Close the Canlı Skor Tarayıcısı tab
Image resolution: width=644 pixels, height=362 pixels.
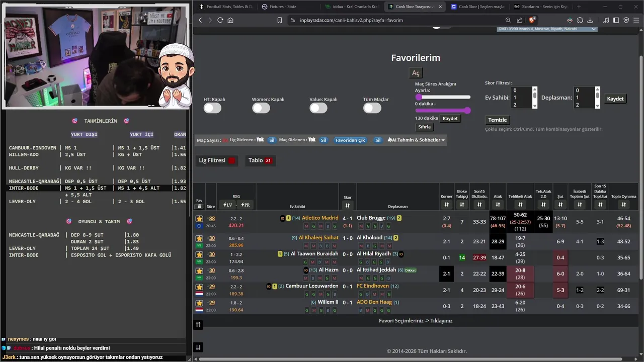point(441,7)
